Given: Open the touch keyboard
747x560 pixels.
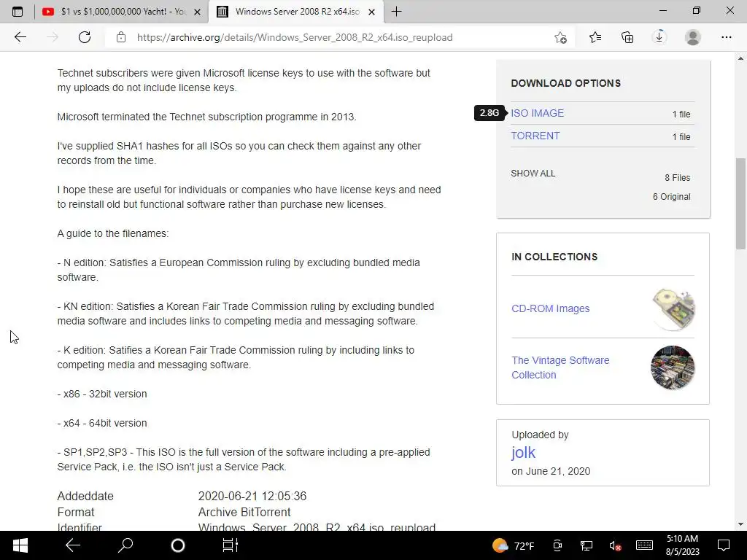Looking at the screenshot, I should tap(644, 545).
